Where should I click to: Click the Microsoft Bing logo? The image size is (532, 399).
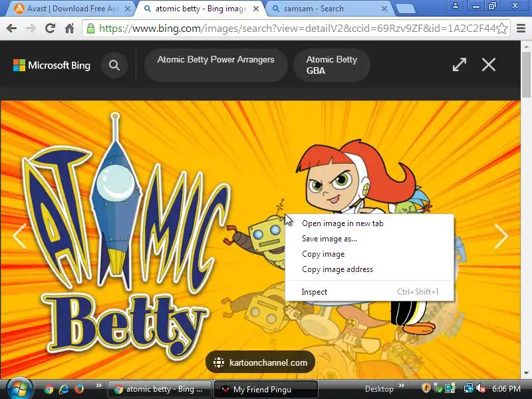click(52, 65)
